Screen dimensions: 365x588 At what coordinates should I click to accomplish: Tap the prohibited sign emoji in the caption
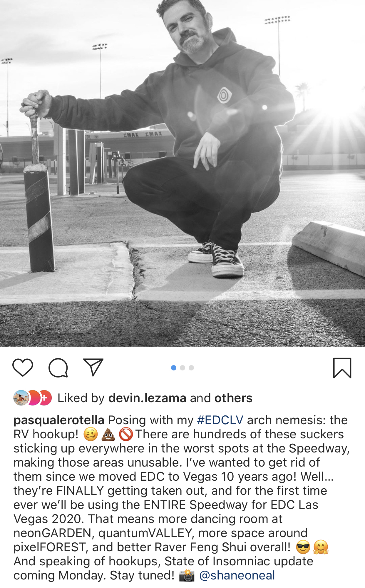126,434
